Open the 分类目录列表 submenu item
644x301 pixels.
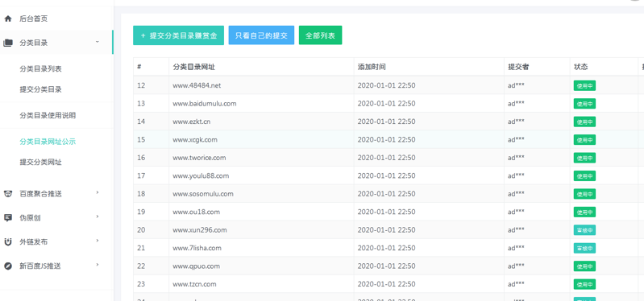click(40, 69)
